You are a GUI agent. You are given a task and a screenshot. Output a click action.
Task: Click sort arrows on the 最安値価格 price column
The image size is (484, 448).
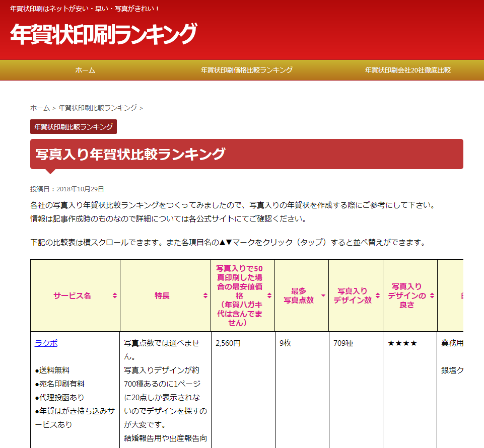pyautogui.click(x=269, y=296)
